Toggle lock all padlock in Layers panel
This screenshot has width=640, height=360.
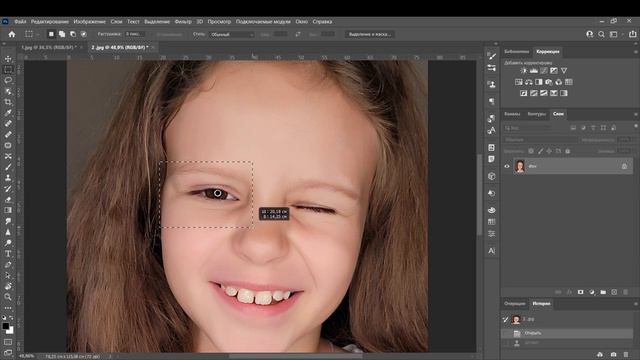[x=568, y=151]
